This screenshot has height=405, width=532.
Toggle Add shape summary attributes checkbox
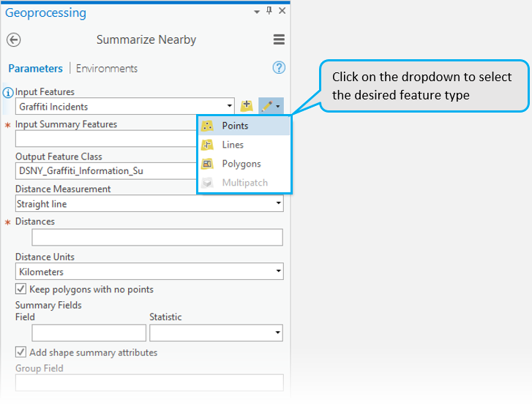point(20,352)
